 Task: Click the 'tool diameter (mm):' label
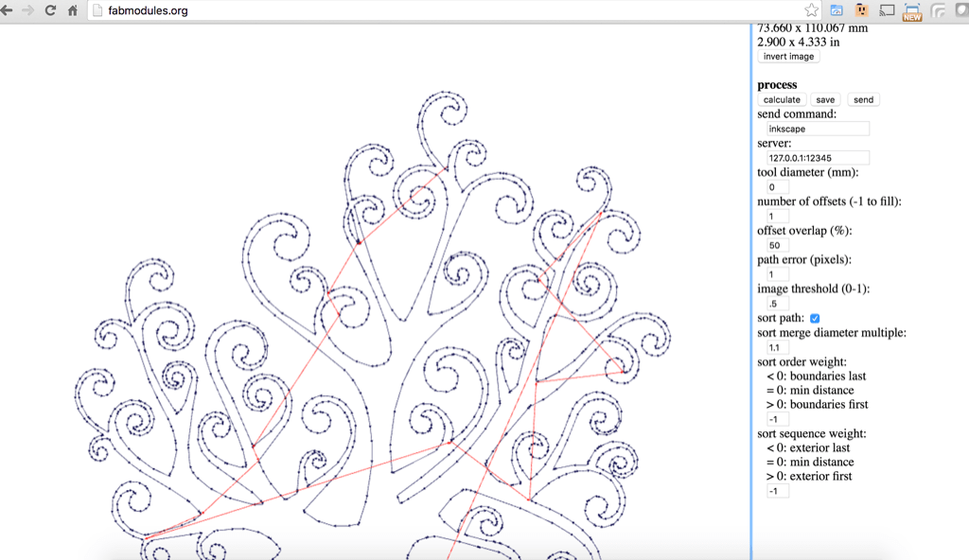(808, 172)
